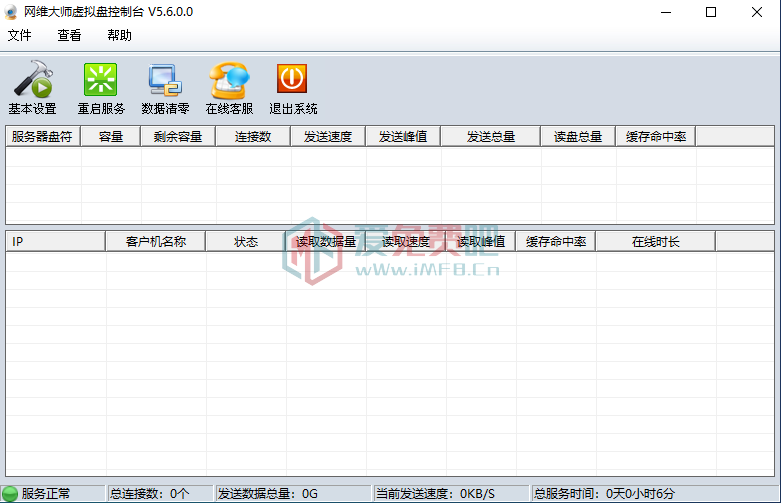
Task: Click the 客户机名称 column header
Action: 156,242
